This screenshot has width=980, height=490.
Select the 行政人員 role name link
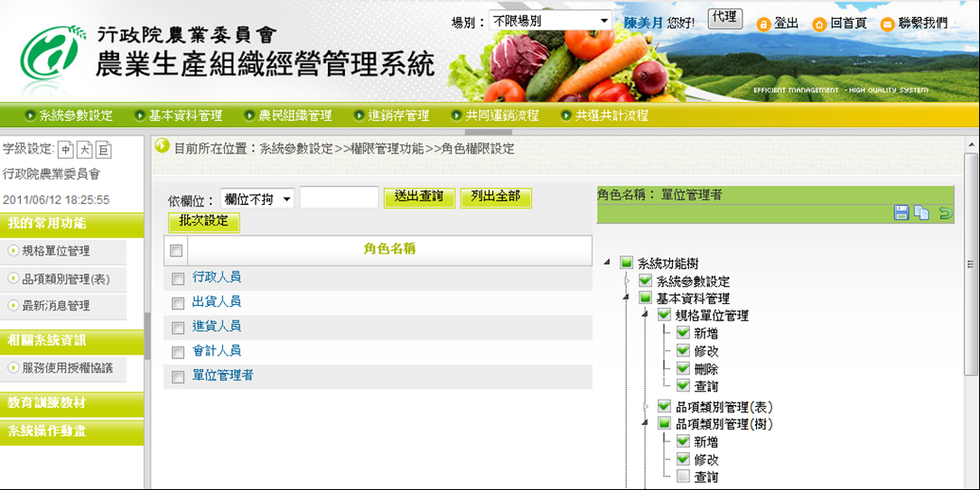[217, 278]
